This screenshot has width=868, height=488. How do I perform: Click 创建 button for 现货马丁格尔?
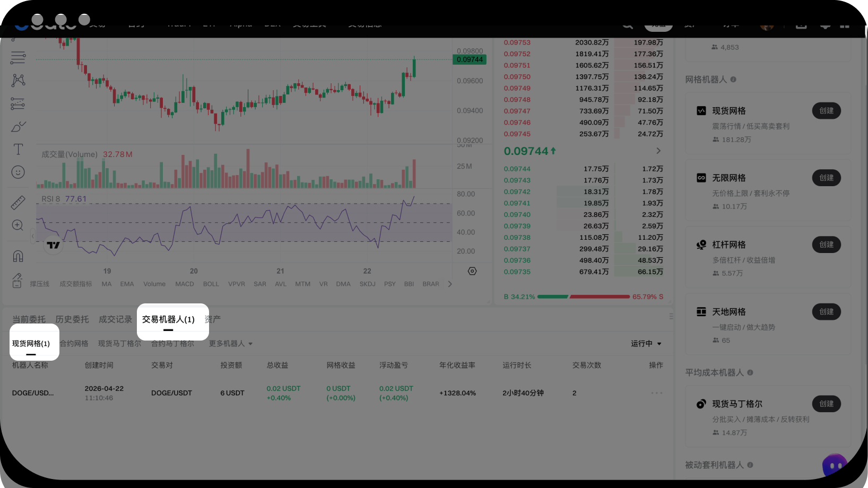[x=826, y=404]
